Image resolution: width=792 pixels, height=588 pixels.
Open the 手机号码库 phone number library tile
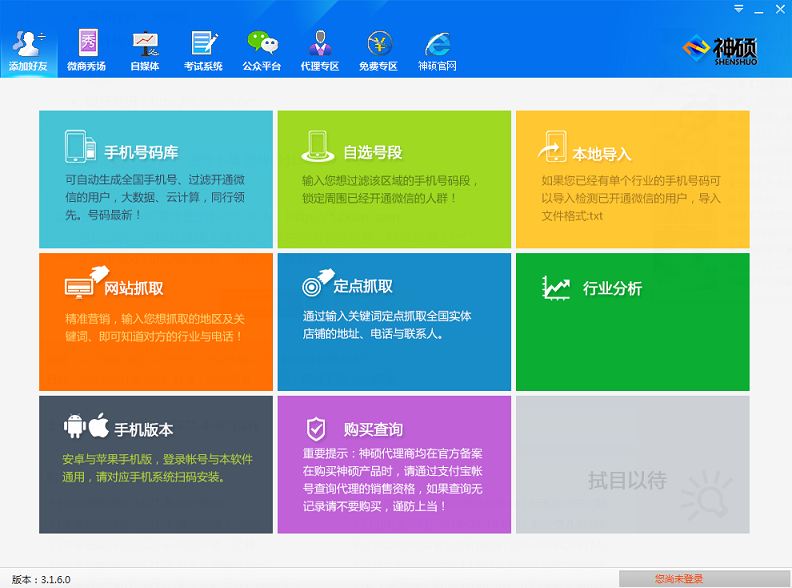click(155, 179)
